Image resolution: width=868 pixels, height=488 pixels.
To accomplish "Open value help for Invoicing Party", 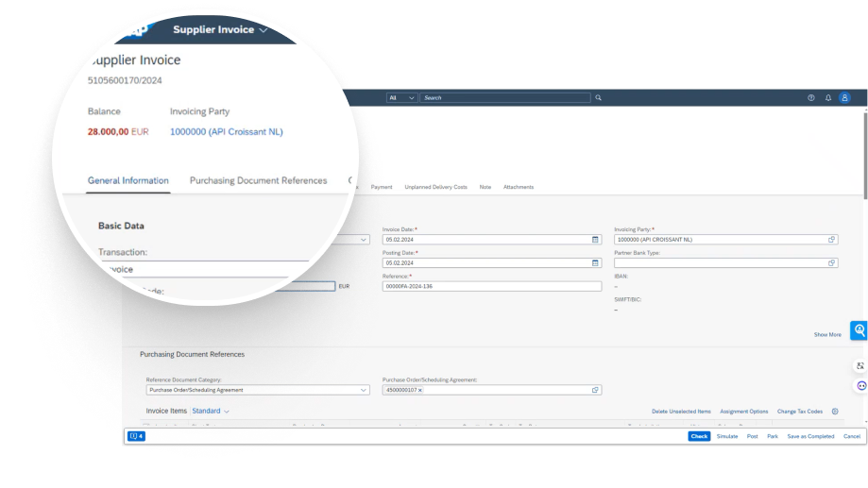I will coord(831,240).
